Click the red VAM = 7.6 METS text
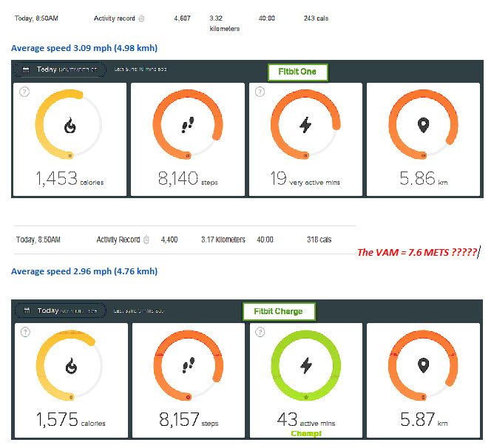The width and height of the screenshot is (494, 448). click(x=417, y=252)
